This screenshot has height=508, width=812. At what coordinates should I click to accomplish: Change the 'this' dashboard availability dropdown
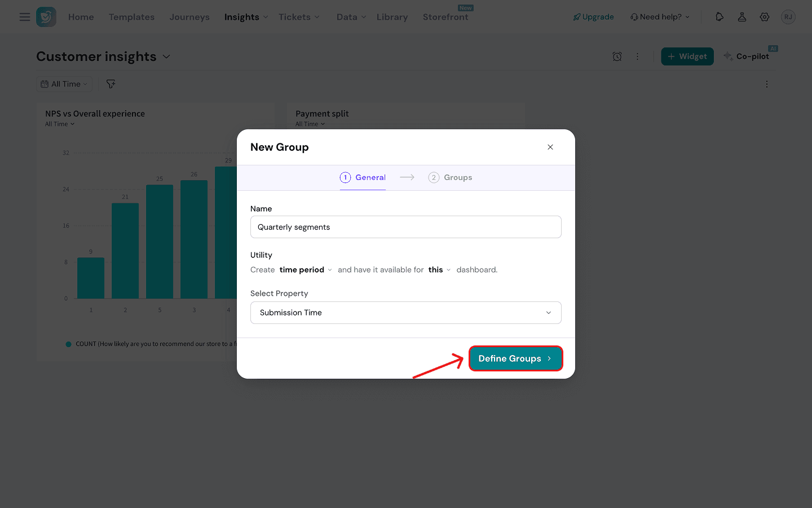pos(439,270)
